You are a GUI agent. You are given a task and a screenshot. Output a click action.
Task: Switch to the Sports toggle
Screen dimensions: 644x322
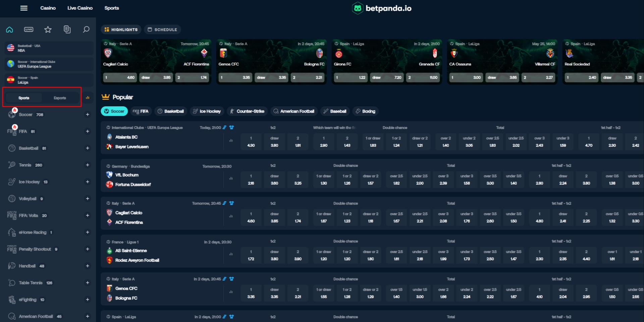click(x=24, y=98)
